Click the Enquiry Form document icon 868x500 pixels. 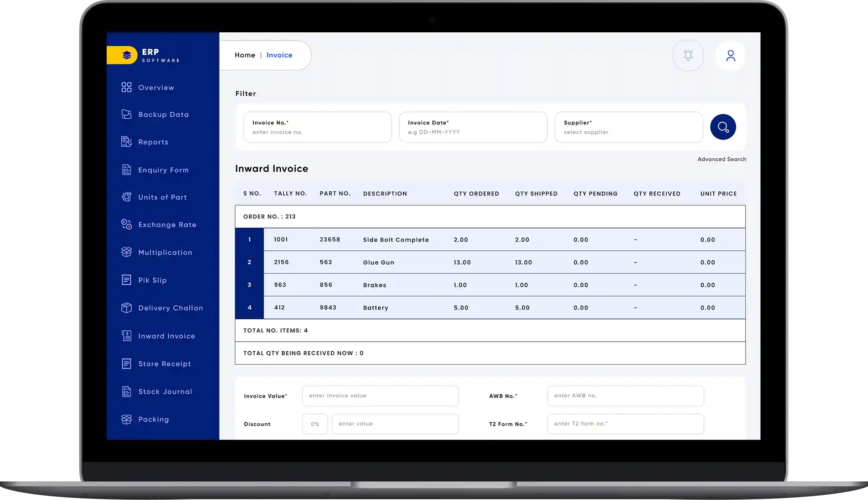click(x=126, y=170)
